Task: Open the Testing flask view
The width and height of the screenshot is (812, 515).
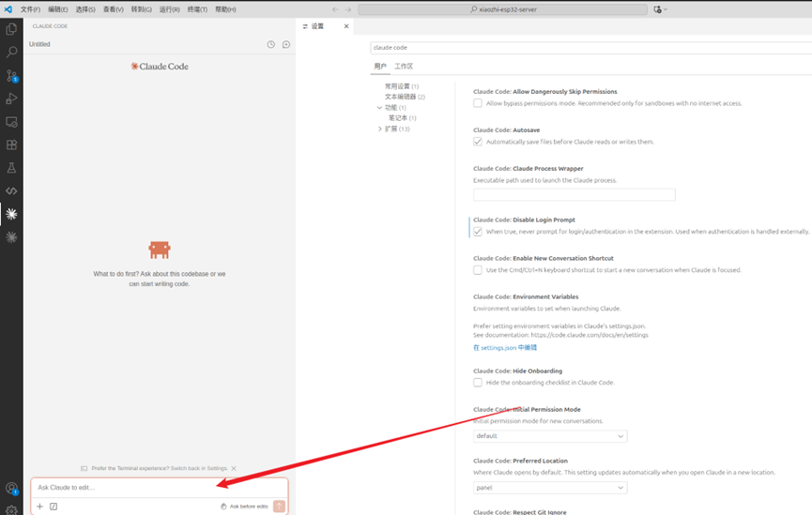Action: point(11,168)
